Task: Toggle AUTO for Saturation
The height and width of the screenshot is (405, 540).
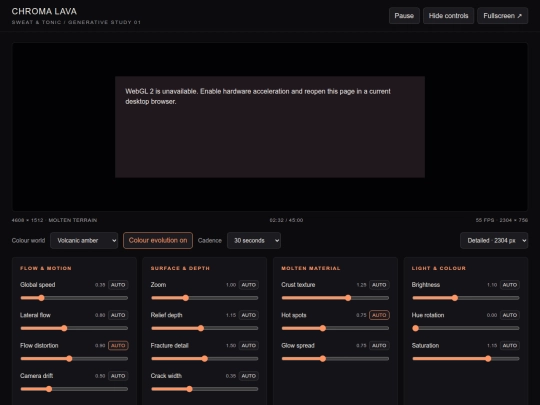Action: (510, 345)
